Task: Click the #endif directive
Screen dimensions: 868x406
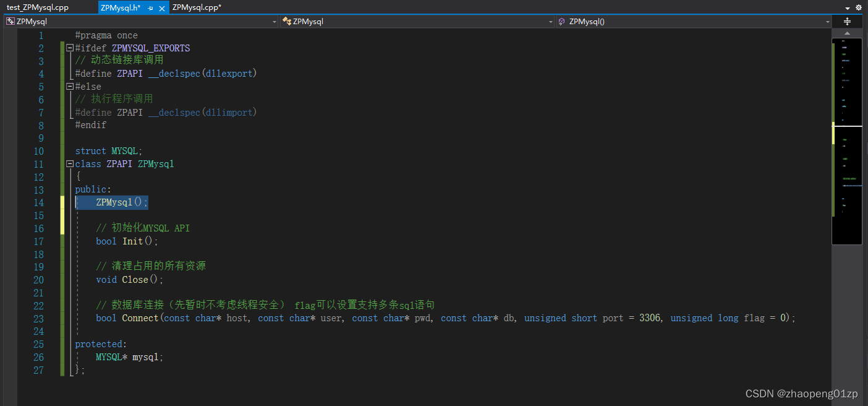Action: tap(91, 125)
